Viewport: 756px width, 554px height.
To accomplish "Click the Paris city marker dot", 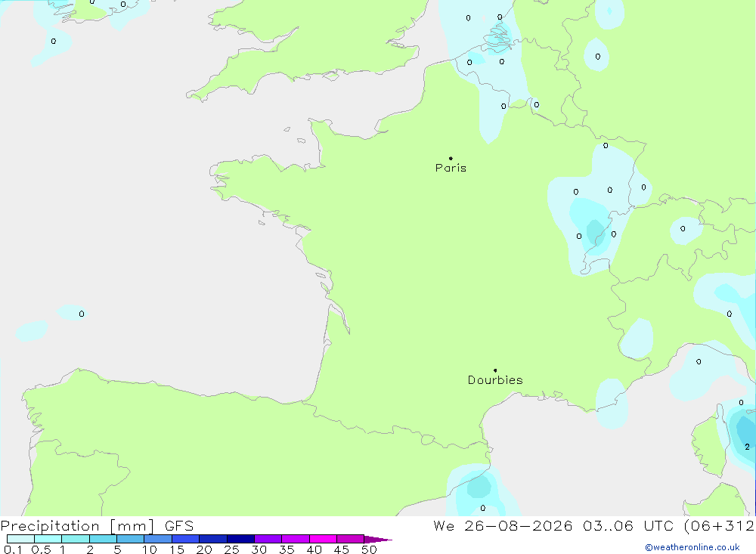I will 451,158.
